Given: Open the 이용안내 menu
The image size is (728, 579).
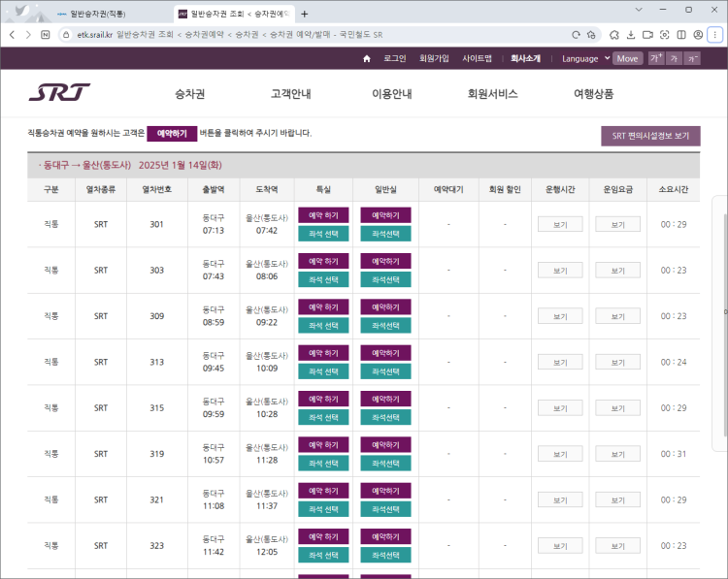Looking at the screenshot, I should [x=392, y=94].
